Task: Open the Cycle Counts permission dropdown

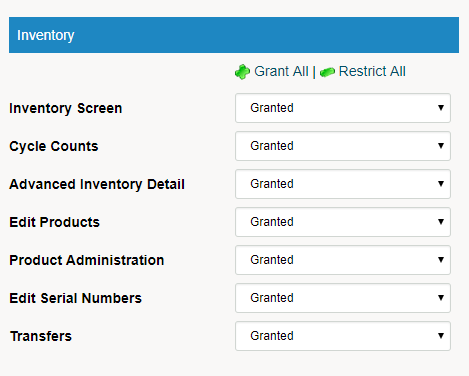Action: tap(343, 146)
